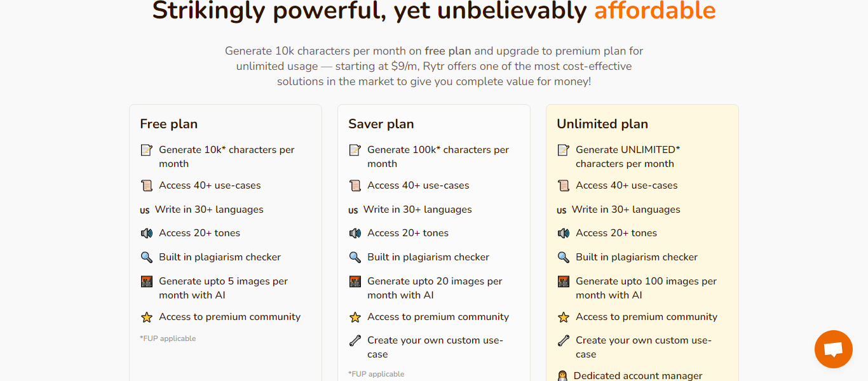Click the star icon in Free plan
Image resolution: width=868 pixels, height=381 pixels.
[147, 317]
